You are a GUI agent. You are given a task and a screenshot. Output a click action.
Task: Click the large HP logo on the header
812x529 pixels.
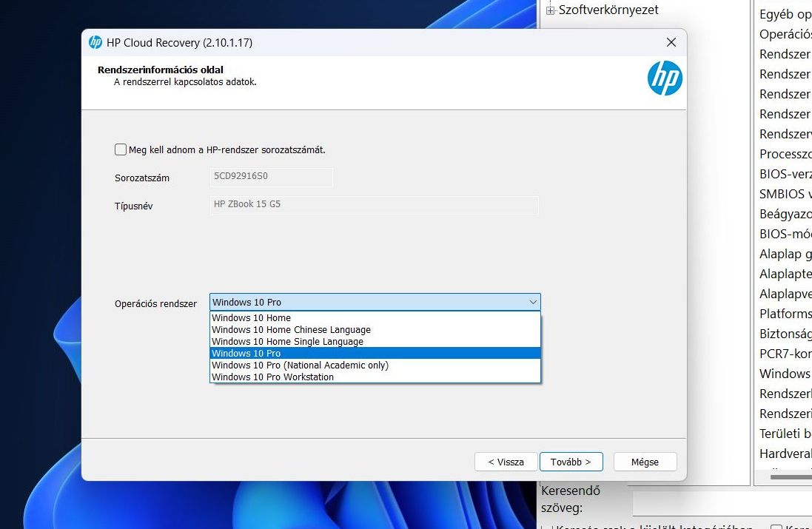point(664,78)
